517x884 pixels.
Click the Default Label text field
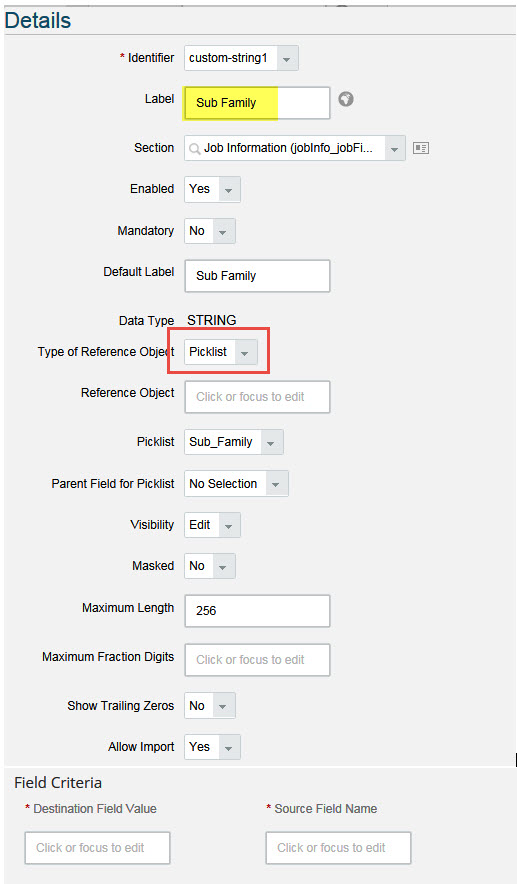[x=257, y=276]
